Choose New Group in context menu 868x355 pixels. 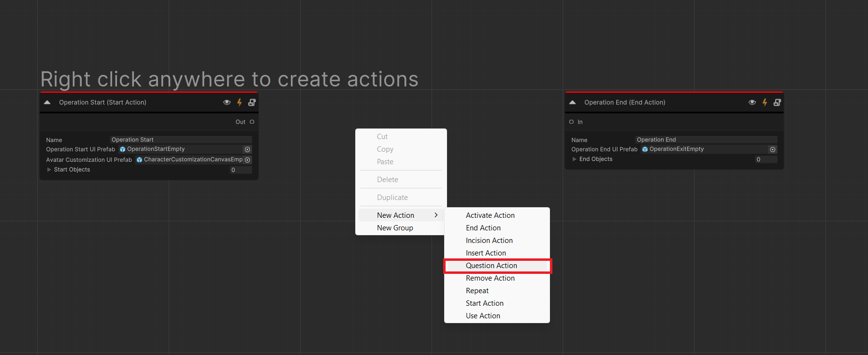(x=395, y=228)
